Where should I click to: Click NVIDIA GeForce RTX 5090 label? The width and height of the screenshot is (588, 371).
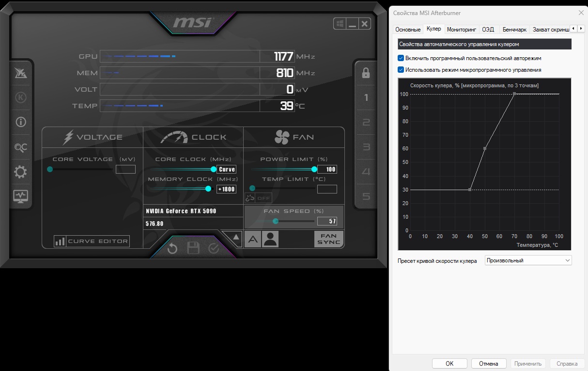[181, 211]
